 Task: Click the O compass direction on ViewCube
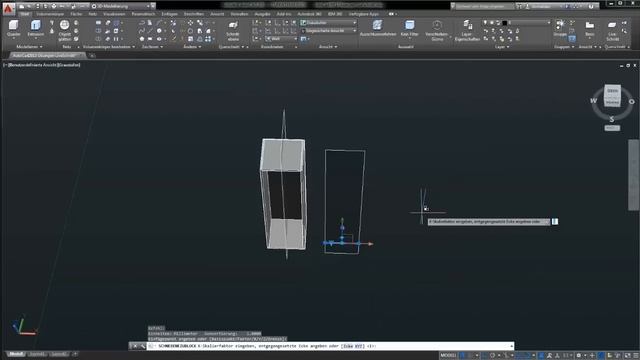631,101
